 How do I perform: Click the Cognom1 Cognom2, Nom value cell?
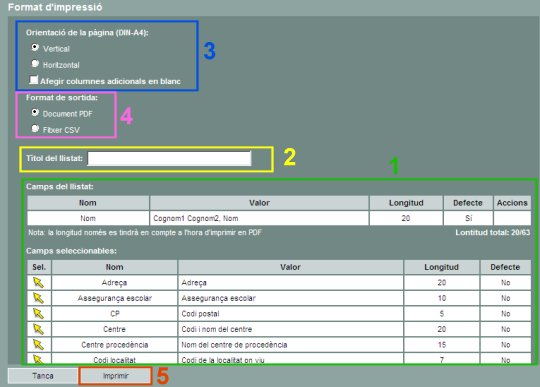pyautogui.click(x=259, y=218)
